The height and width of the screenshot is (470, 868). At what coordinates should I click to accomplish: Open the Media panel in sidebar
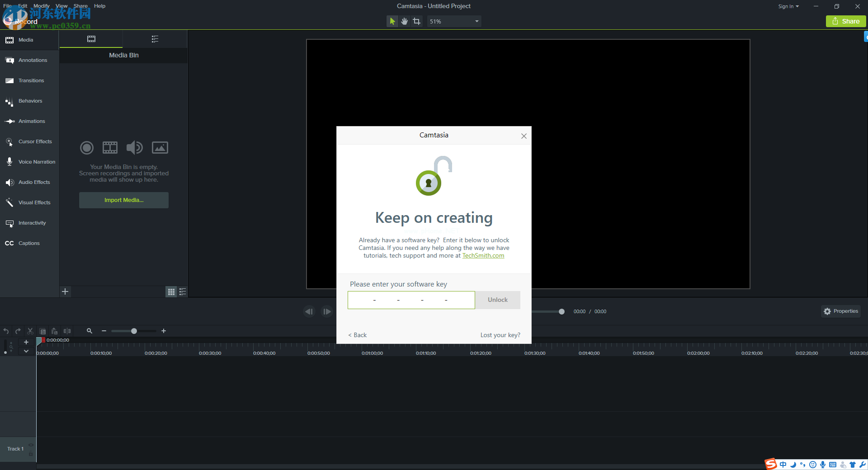coord(29,40)
